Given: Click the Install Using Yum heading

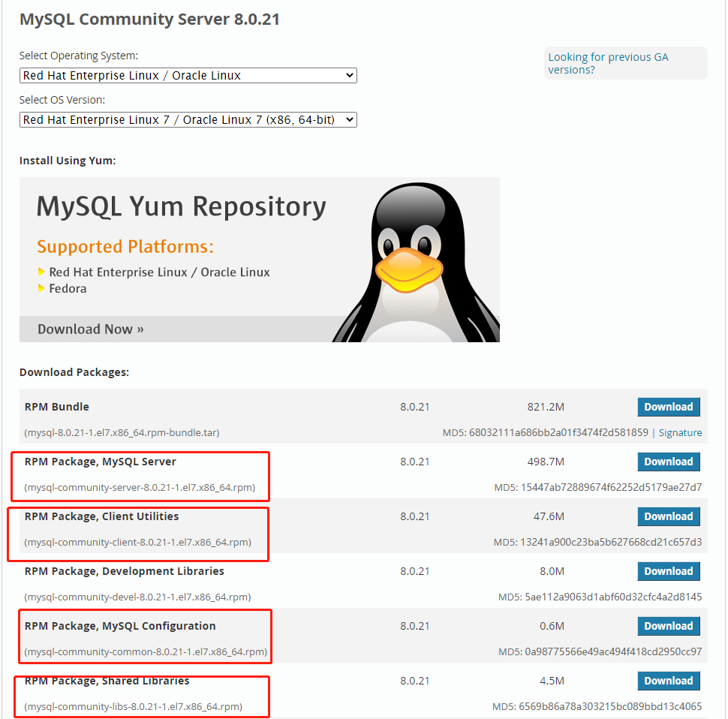Looking at the screenshot, I should point(68,161).
